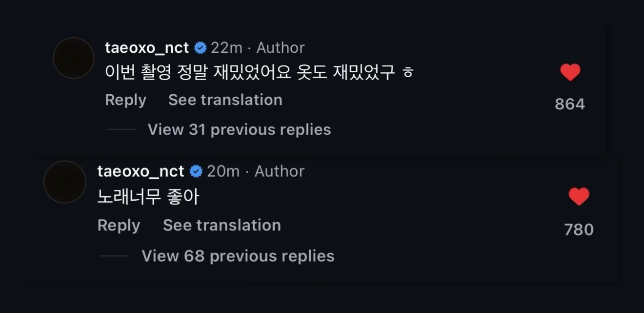This screenshot has width=644, height=313.
Task: Click Author label on first comment
Action: pos(280,48)
